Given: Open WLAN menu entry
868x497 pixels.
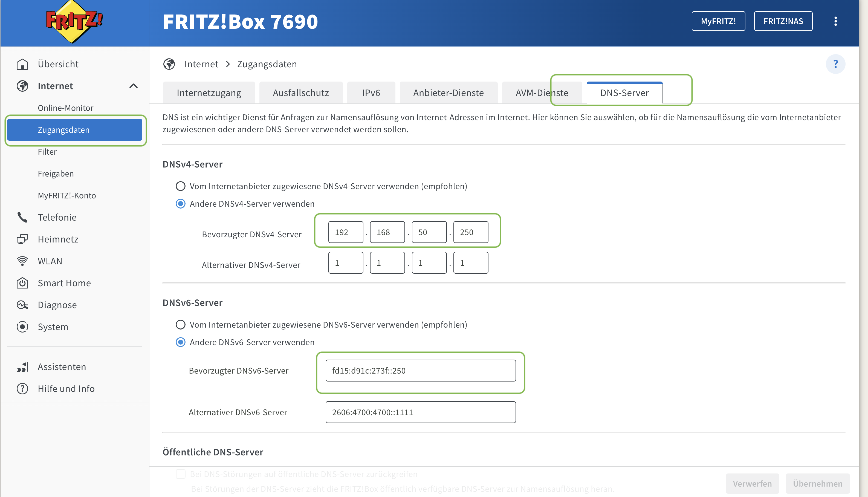Looking at the screenshot, I should click(x=50, y=261).
